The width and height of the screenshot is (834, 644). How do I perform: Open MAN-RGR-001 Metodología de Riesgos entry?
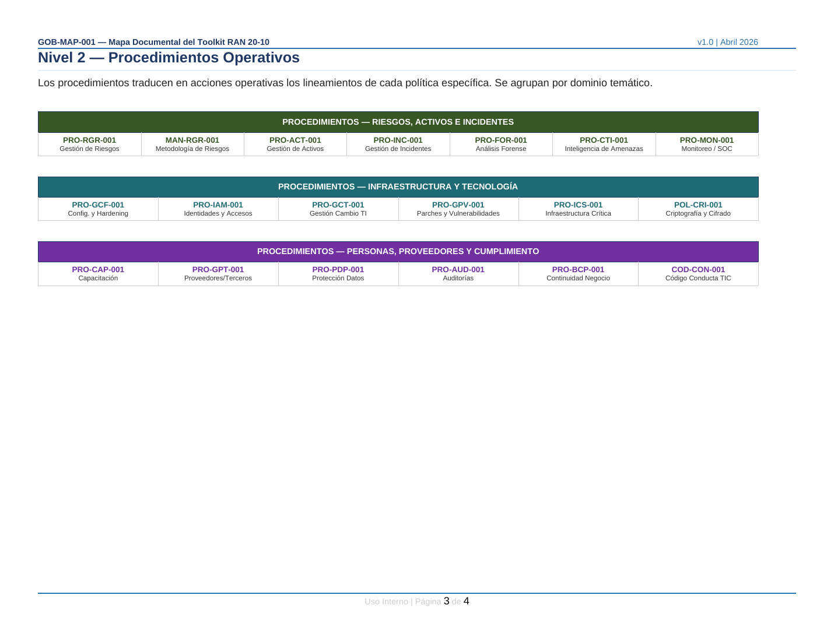click(x=192, y=145)
